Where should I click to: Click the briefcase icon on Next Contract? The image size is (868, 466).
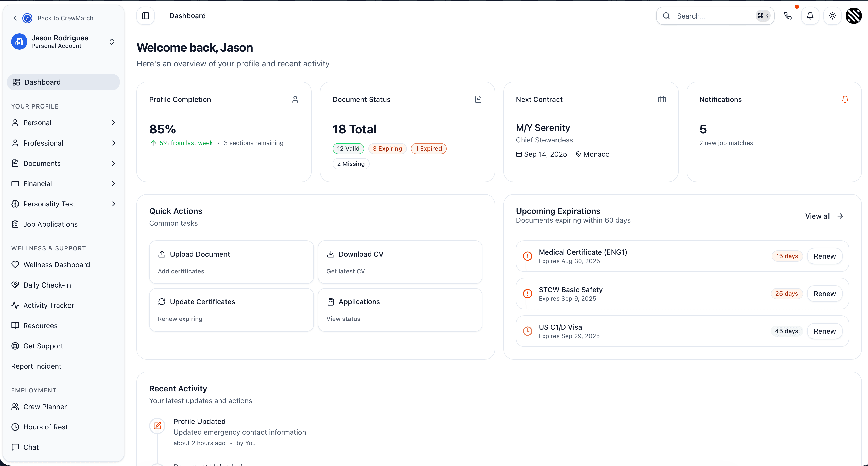662,99
